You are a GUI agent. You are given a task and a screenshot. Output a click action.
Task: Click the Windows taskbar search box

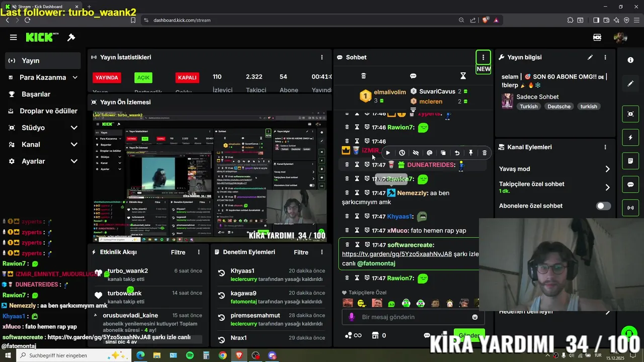(73, 355)
